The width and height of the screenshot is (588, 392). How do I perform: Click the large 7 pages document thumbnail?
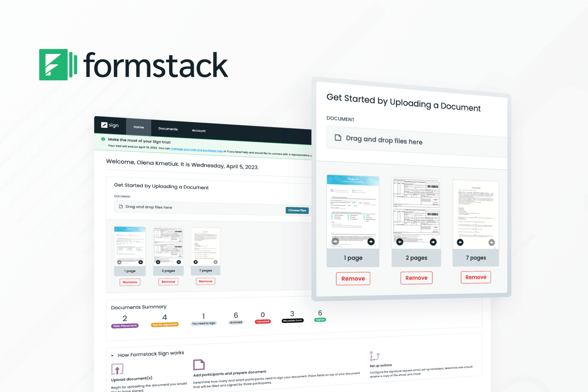pyautogui.click(x=476, y=215)
